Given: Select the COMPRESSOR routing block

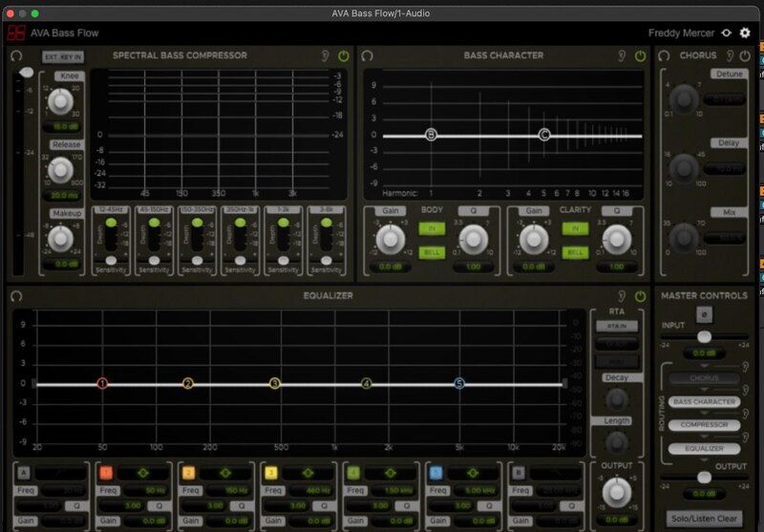Looking at the screenshot, I should click(x=704, y=425).
